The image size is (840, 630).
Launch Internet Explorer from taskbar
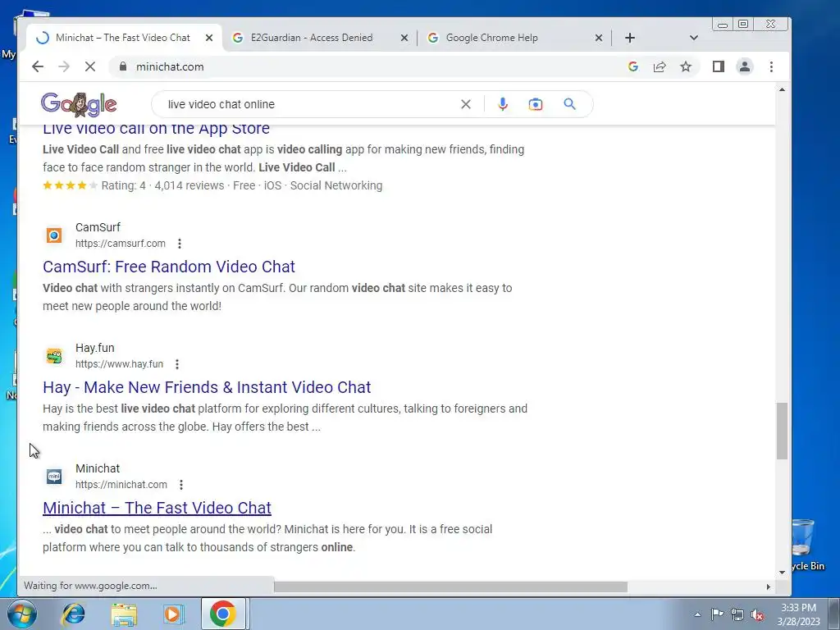click(73, 614)
